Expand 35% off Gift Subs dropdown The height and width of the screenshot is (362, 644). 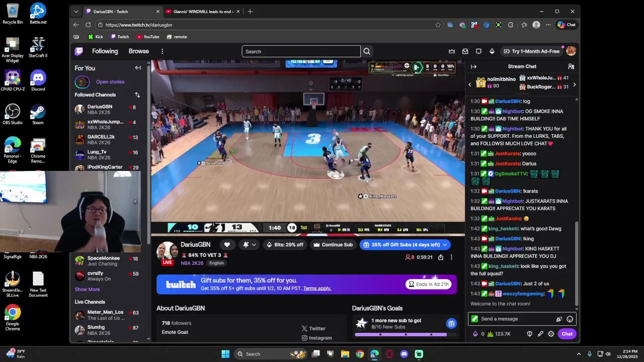tap(445, 245)
